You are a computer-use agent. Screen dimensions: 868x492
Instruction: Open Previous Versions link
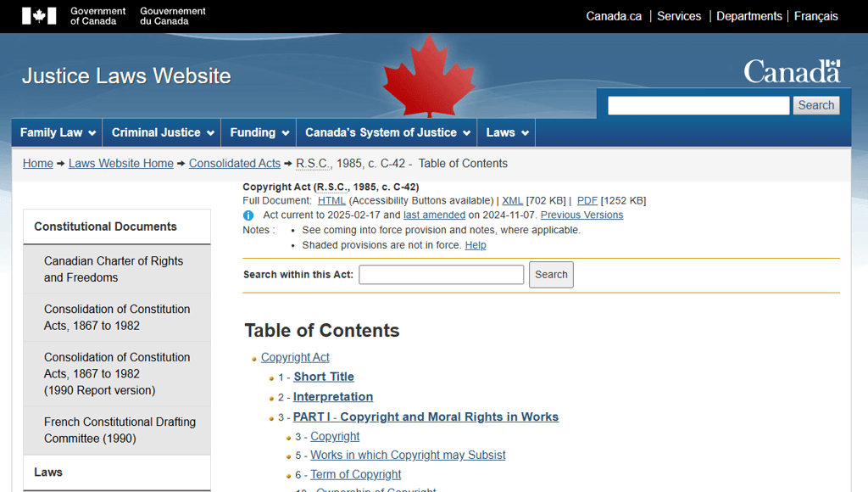click(581, 215)
